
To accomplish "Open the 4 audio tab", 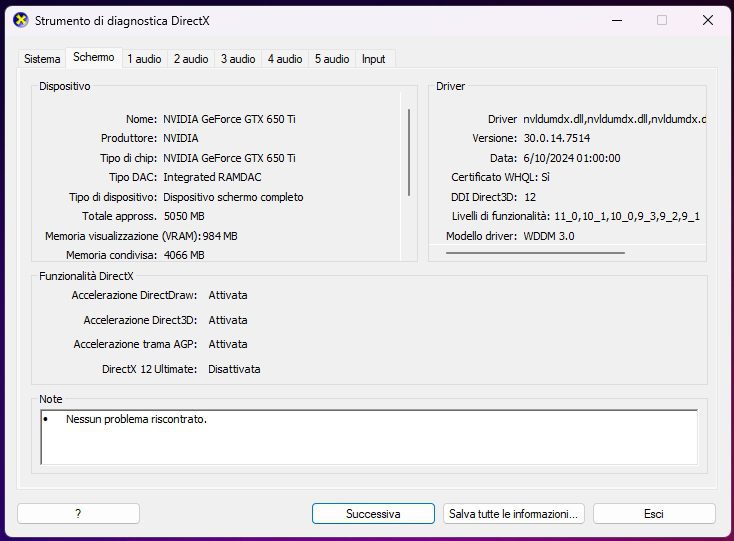I will 285,59.
